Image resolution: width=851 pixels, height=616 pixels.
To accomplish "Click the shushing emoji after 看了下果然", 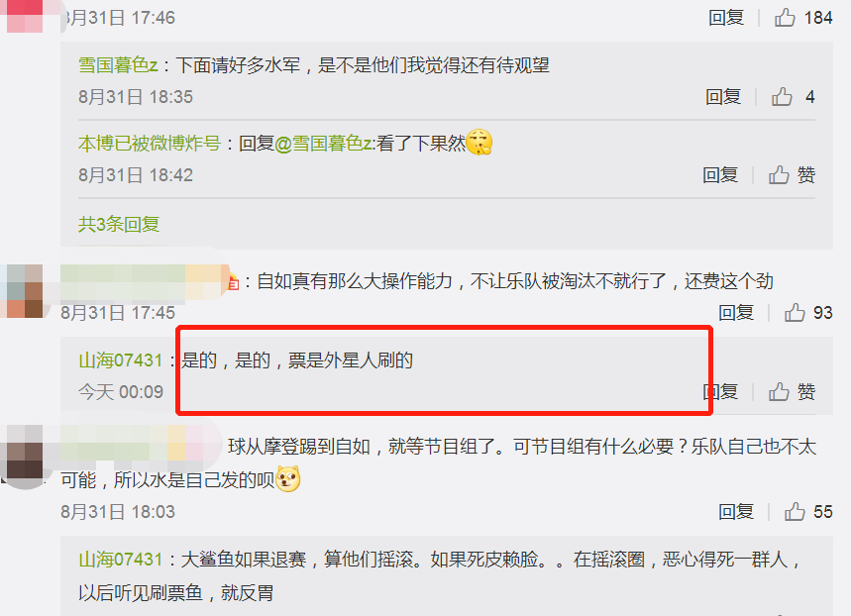I will tap(479, 143).
